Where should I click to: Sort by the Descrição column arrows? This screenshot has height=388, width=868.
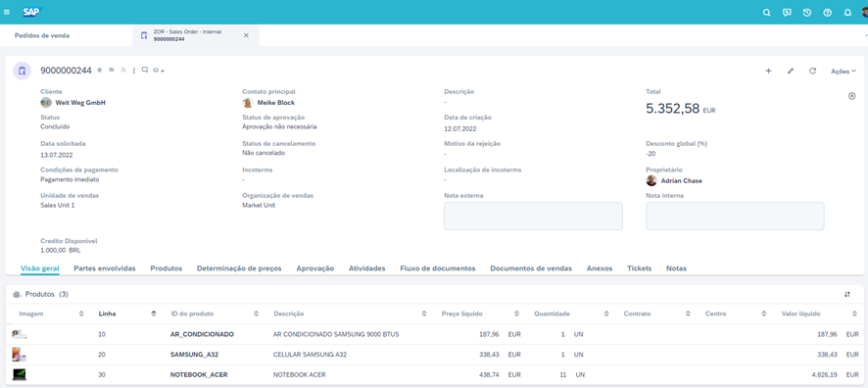pos(424,314)
